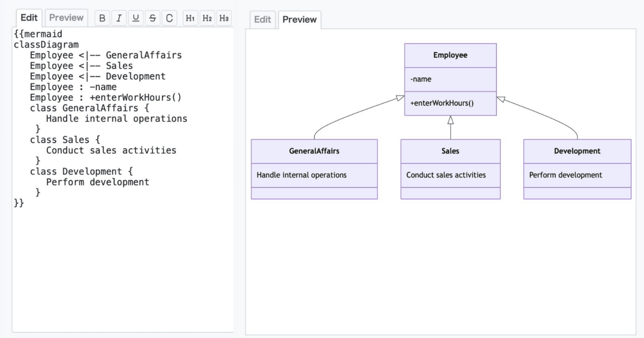Select the Edit tab on the left pane
644x338 pixels.
click(28, 17)
